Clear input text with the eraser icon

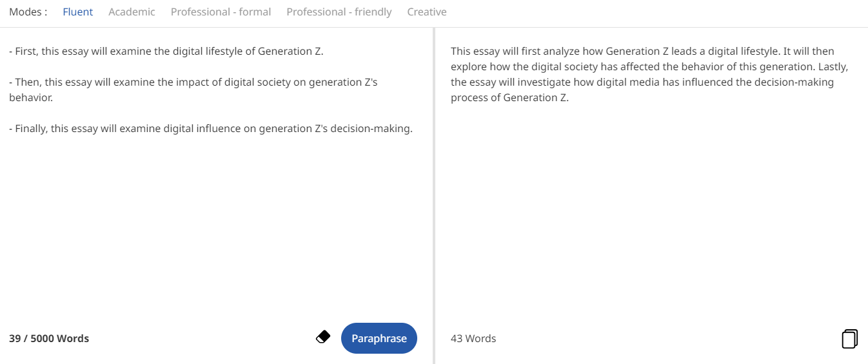pos(323,337)
